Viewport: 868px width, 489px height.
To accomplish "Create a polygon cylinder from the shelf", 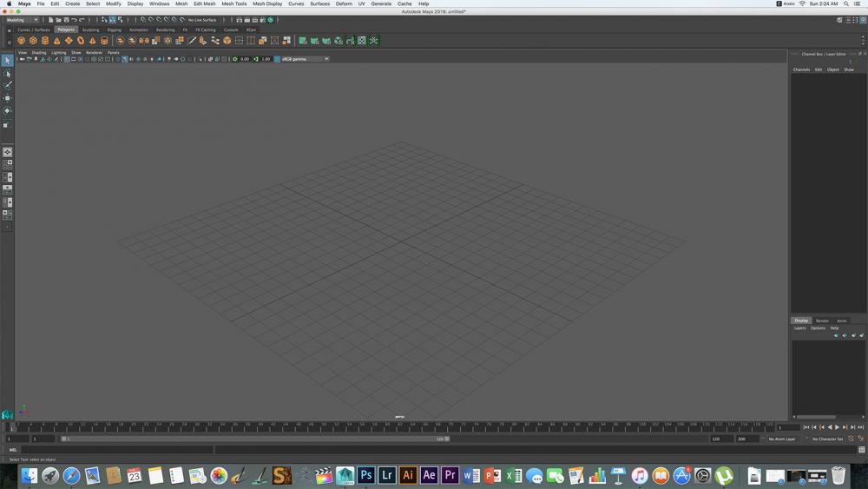I will [45, 41].
